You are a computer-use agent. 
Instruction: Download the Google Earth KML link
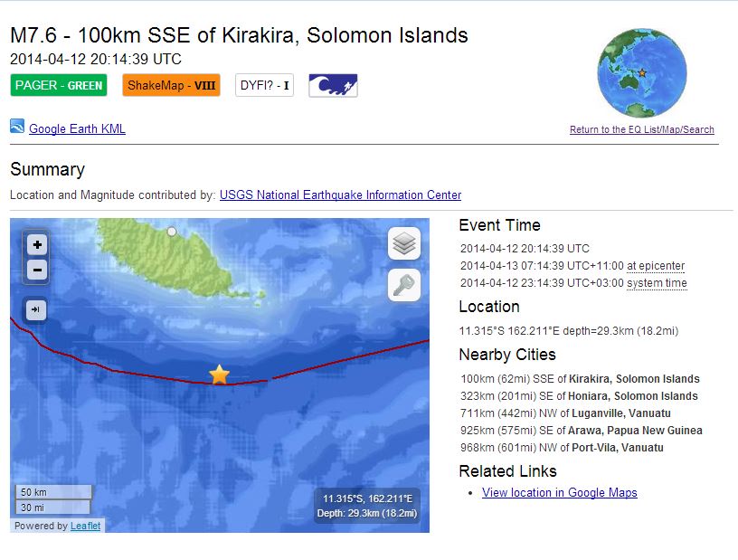(x=77, y=128)
